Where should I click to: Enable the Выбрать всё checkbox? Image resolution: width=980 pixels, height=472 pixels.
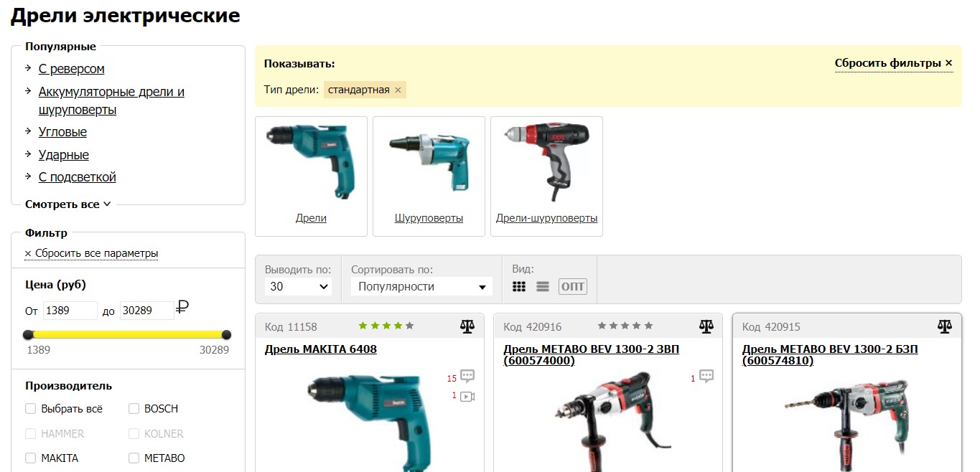coord(30,409)
